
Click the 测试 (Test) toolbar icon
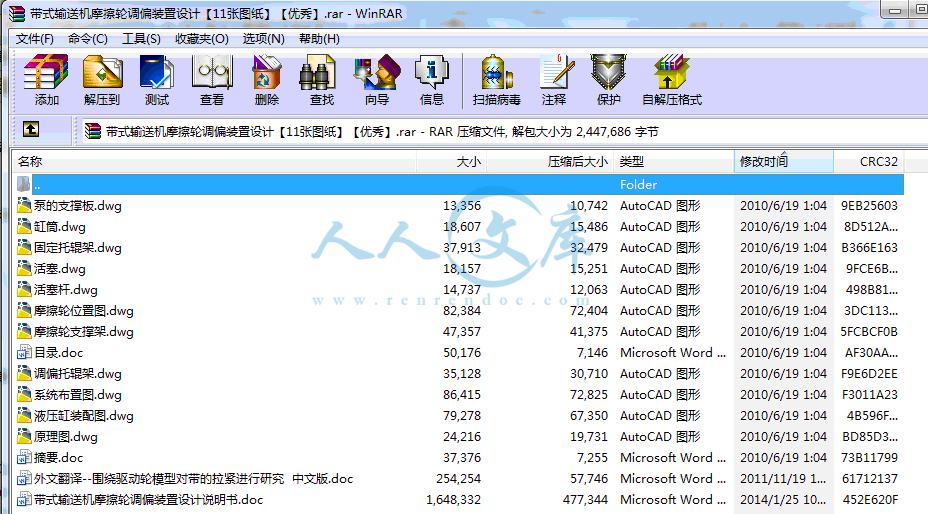[x=157, y=80]
